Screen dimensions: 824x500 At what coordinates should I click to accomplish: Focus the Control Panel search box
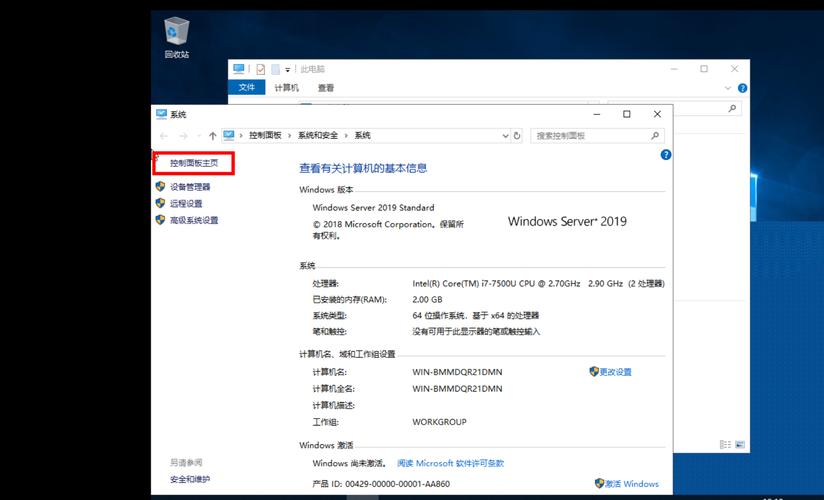597,136
